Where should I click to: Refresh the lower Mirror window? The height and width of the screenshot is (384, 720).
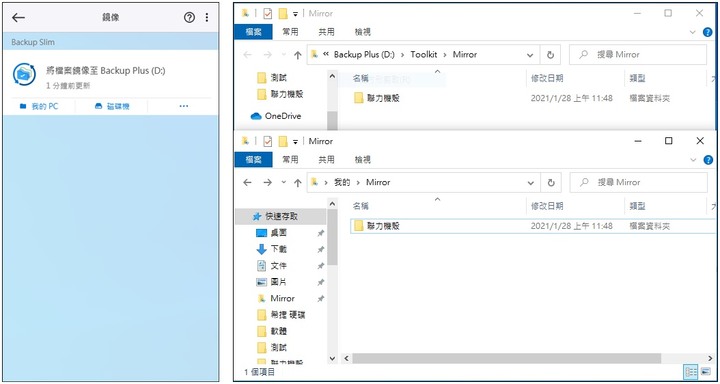click(551, 183)
